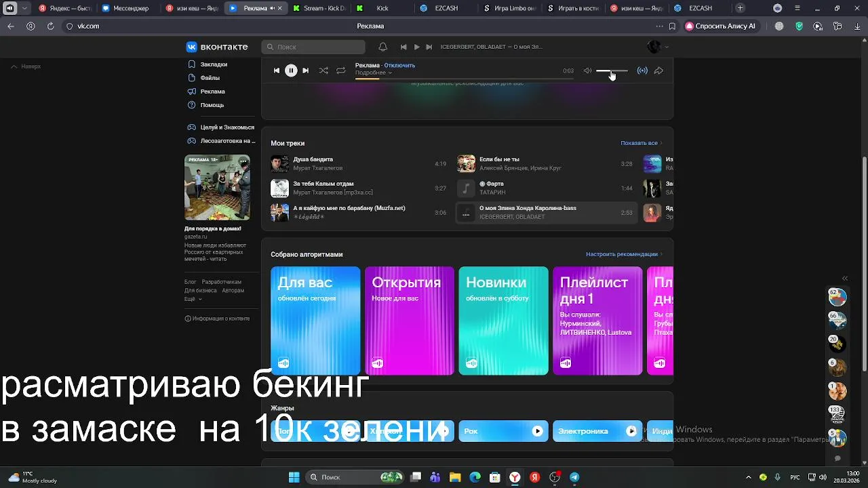Image resolution: width=868 pixels, height=488 pixels.
Task: Open the sidebar advertisement image
Action: (x=217, y=187)
